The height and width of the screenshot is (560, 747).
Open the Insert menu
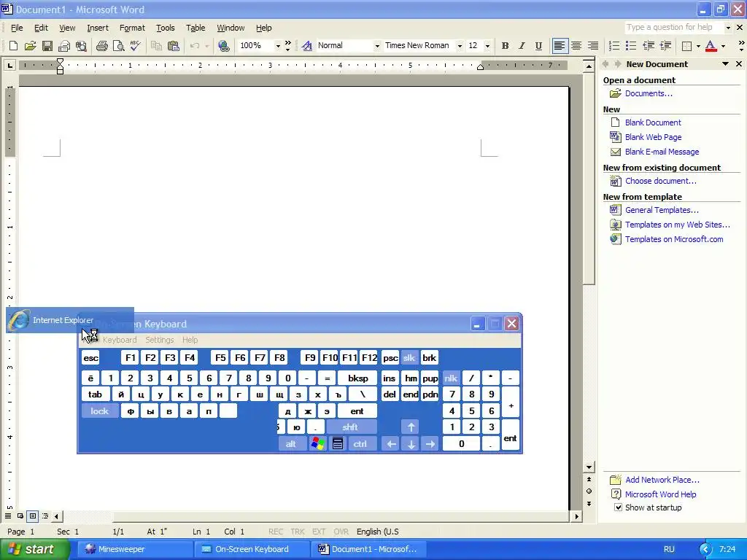(98, 28)
